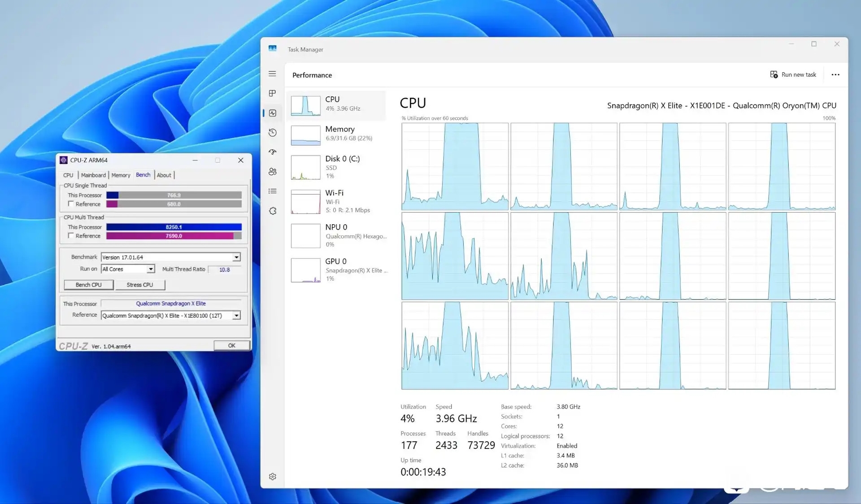
Task: Open Task Manager settings gear icon
Action: tap(272, 477)
